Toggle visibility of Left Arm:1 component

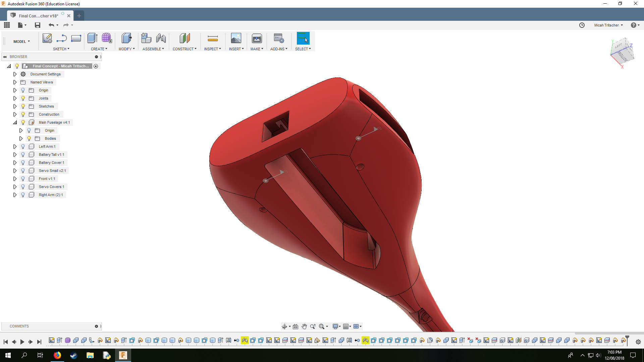click(x=23, y=146)
